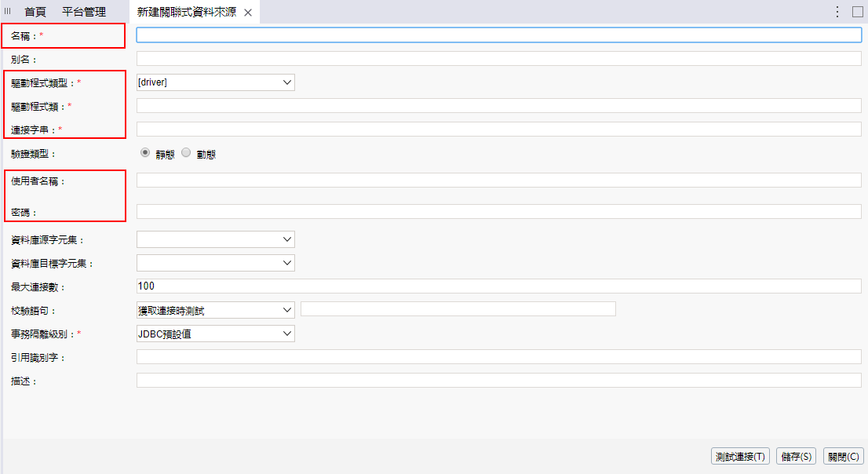The height and width of the screenshot is (474, 868).
Task: Click the tab list grip icon
Action: click(8, 12)
